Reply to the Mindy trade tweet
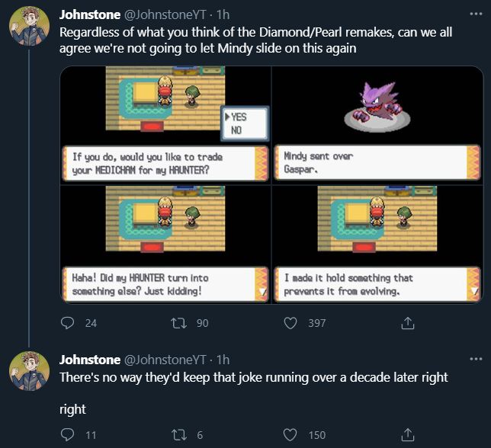 (x=67, y=323)
